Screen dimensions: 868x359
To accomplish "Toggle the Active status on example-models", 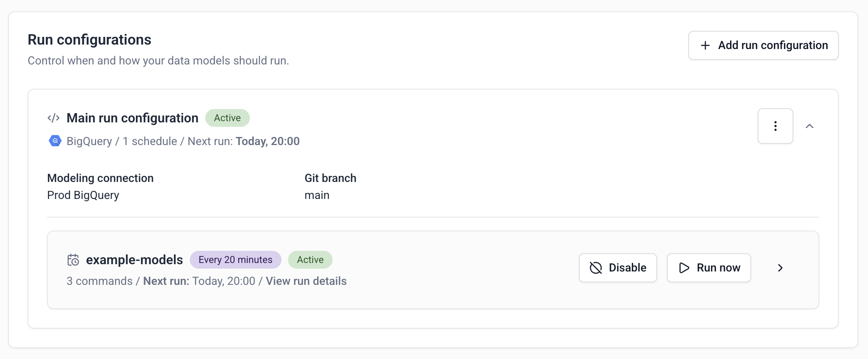I will (x=310, y=260).
